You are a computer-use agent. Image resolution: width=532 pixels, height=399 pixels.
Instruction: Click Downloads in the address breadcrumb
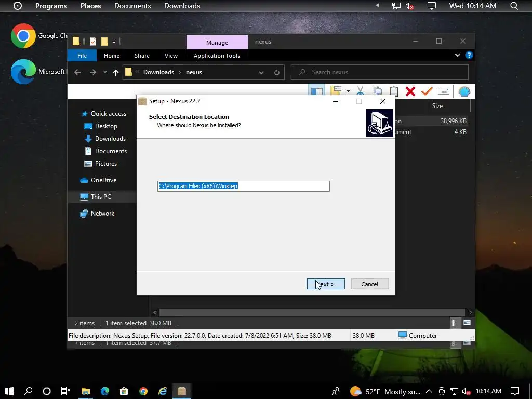click(x=158, y=72)
